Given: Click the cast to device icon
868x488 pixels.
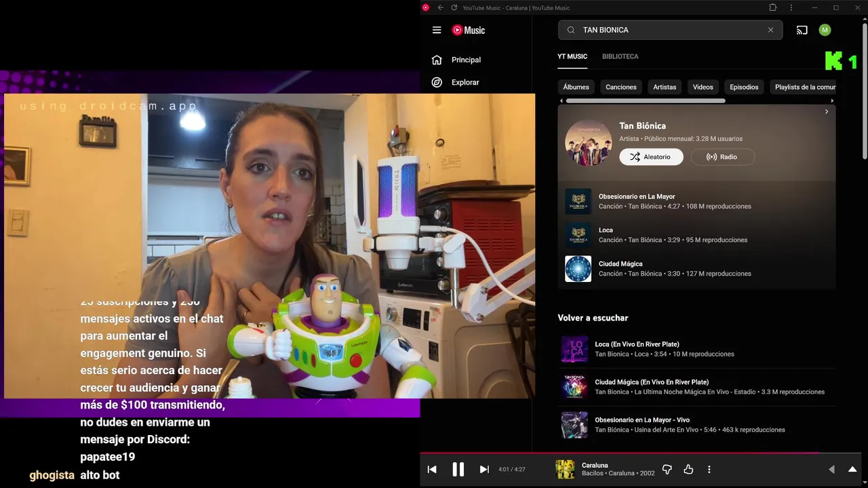Looking at the screenshot, I should point(802,30).
